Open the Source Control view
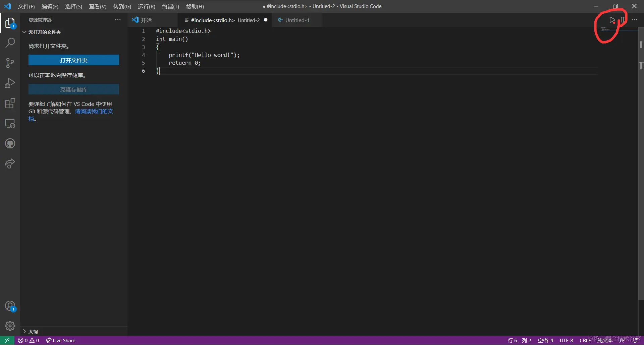This screenshot has height=345, width=644. 10,63
